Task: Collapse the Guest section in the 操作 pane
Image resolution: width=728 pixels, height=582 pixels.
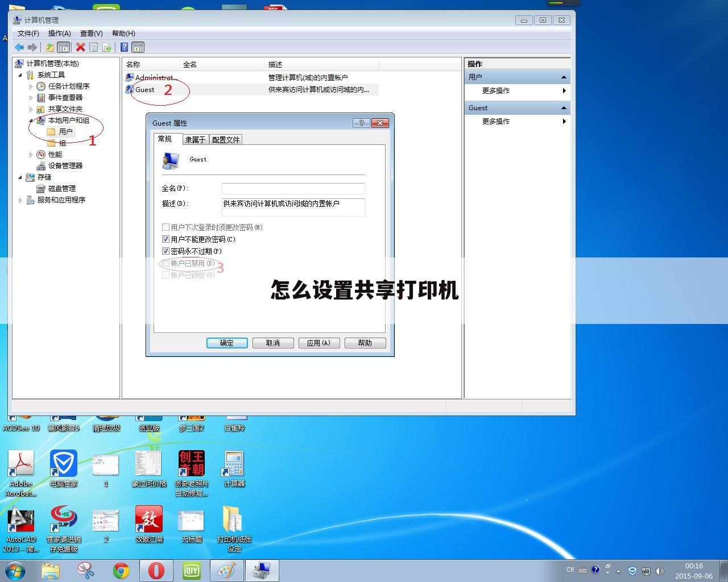Action: tap(564, 107)
